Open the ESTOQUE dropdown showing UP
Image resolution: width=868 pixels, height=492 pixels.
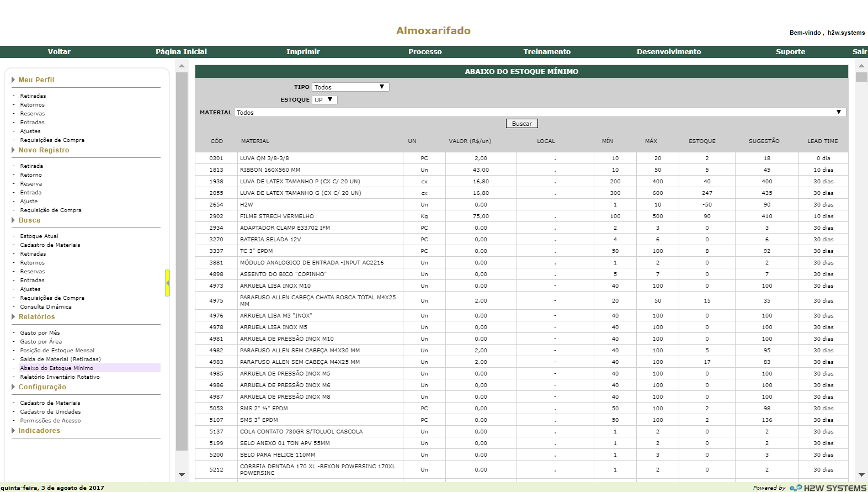tap(324, 100)
